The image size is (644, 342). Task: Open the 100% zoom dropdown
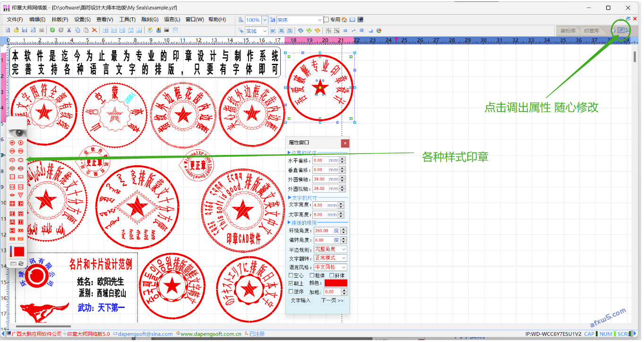pyautogui.click(x=265, y=20)
